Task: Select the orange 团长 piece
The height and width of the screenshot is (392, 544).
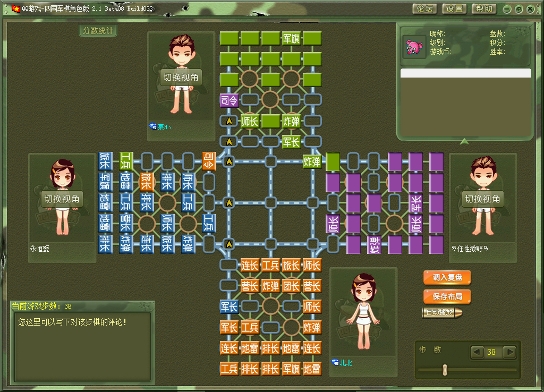Action: (291, 286)
